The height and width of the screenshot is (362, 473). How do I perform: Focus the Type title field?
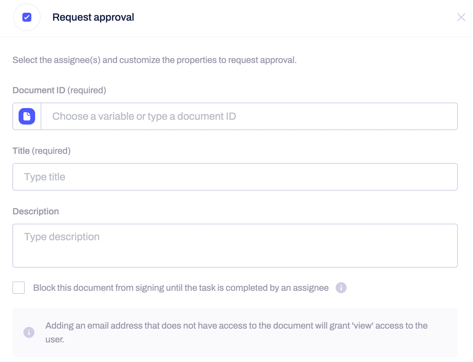coord(235,177)
